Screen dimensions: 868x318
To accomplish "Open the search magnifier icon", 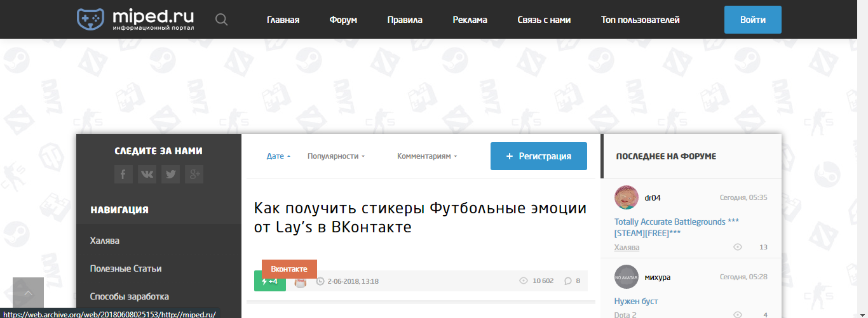I will tap(221, 20).
